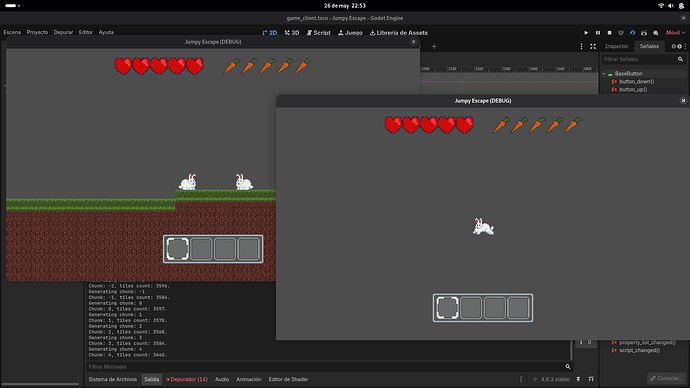Open the Sistema de Archivos panel
This screenshot has height=388, width=690.
(113, 379)
